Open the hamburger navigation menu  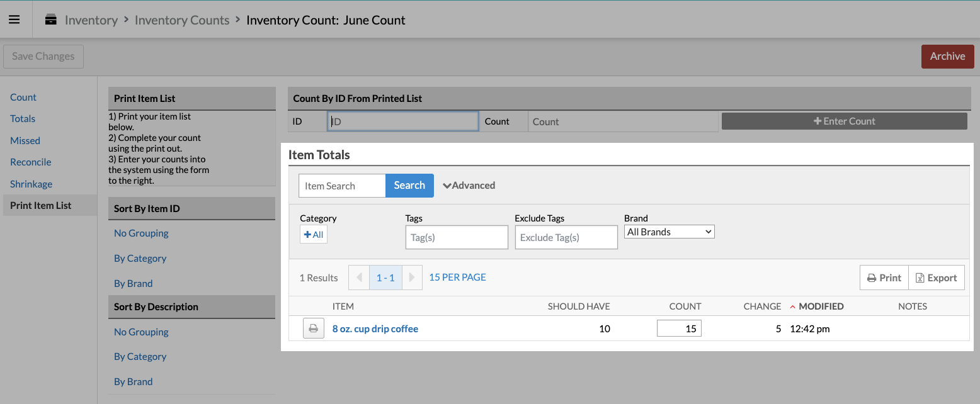(x=14, y=20)
